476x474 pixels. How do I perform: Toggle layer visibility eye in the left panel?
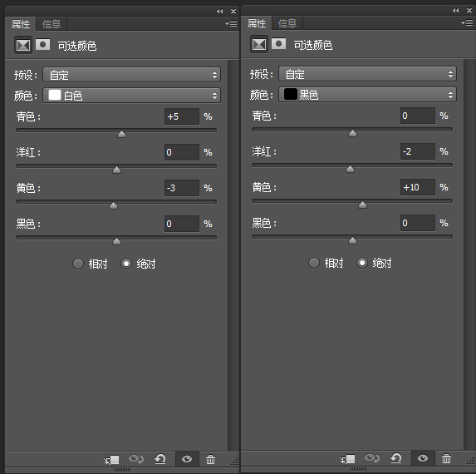[187, 459]
